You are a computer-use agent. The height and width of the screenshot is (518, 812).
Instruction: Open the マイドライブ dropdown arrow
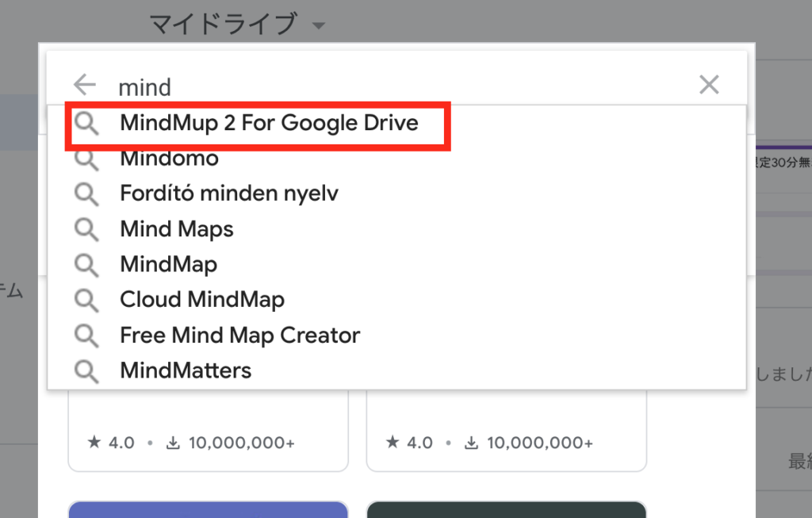pos(319,25)
